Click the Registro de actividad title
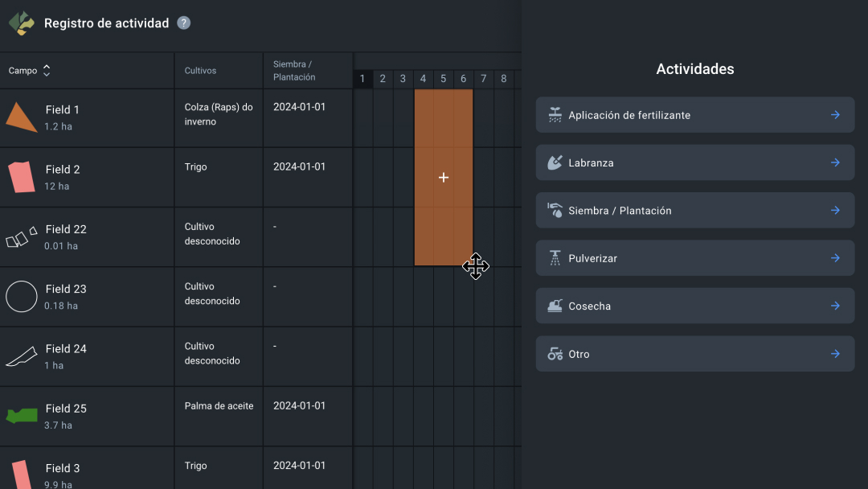 point(106,23)
